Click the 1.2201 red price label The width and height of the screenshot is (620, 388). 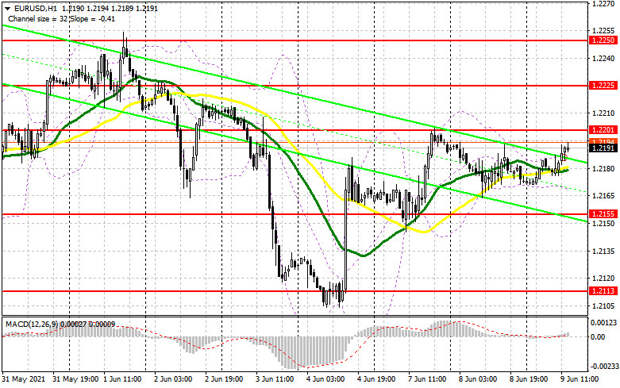(x=603, y=130)
